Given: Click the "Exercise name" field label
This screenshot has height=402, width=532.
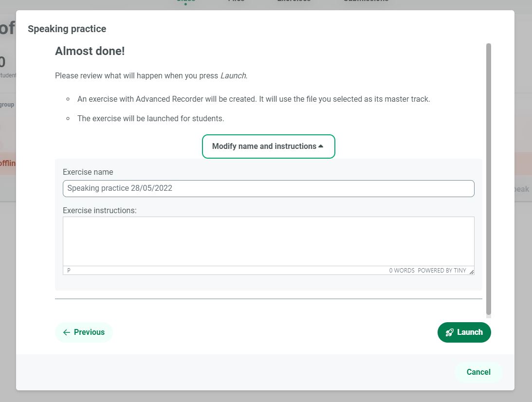Looking at the screenshot, I should [88, 172].
